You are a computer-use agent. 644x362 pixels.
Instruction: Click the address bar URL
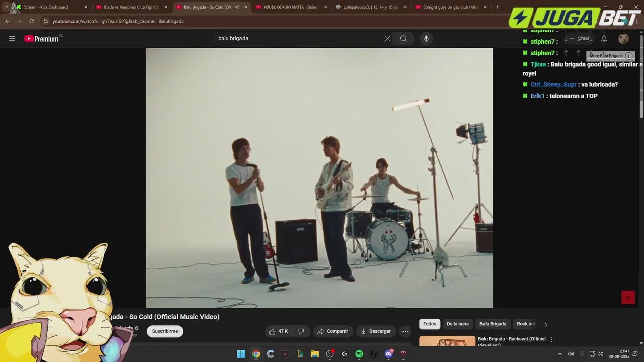pos(118,21)
